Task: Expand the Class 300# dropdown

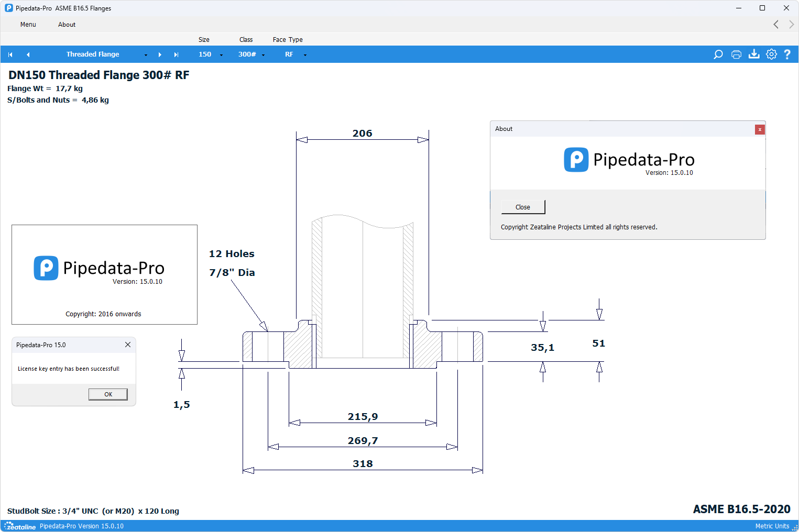Action: [263, 55]
